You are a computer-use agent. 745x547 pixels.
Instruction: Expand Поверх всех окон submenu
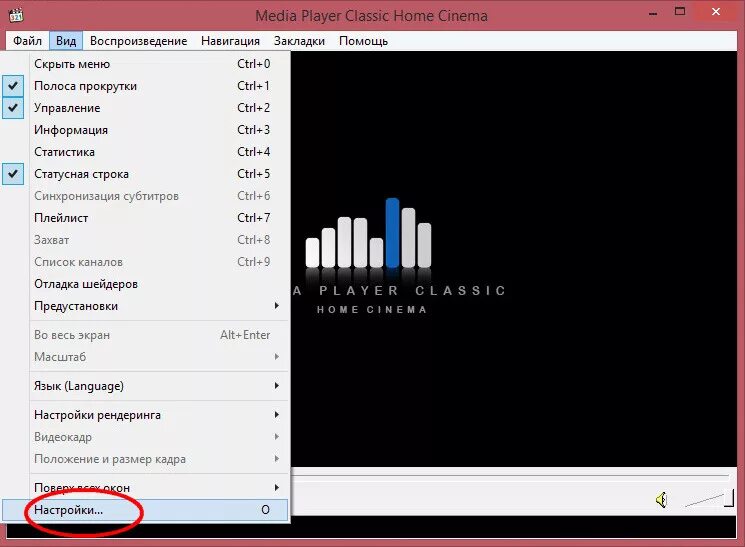[x=145, y=488]
